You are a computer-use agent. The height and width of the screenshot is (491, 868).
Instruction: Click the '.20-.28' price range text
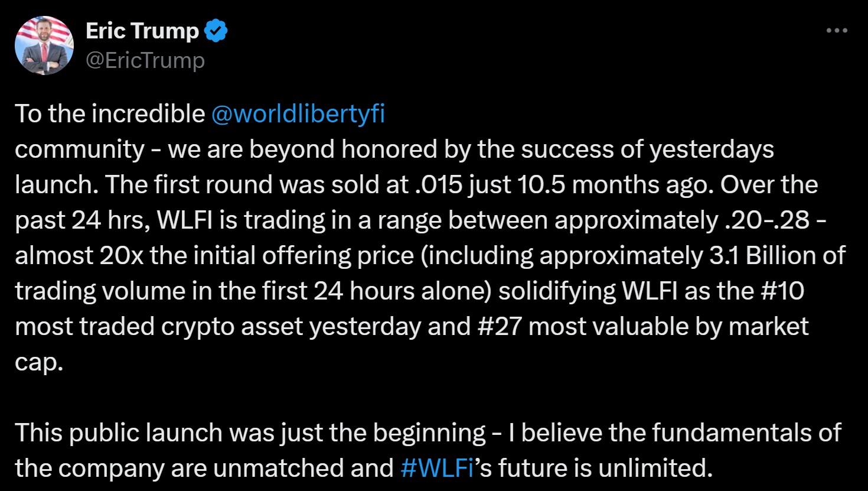tap(766, 220)
